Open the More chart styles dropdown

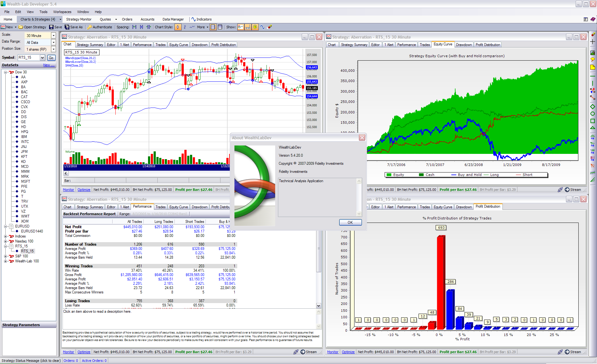(x=203, y=27)
